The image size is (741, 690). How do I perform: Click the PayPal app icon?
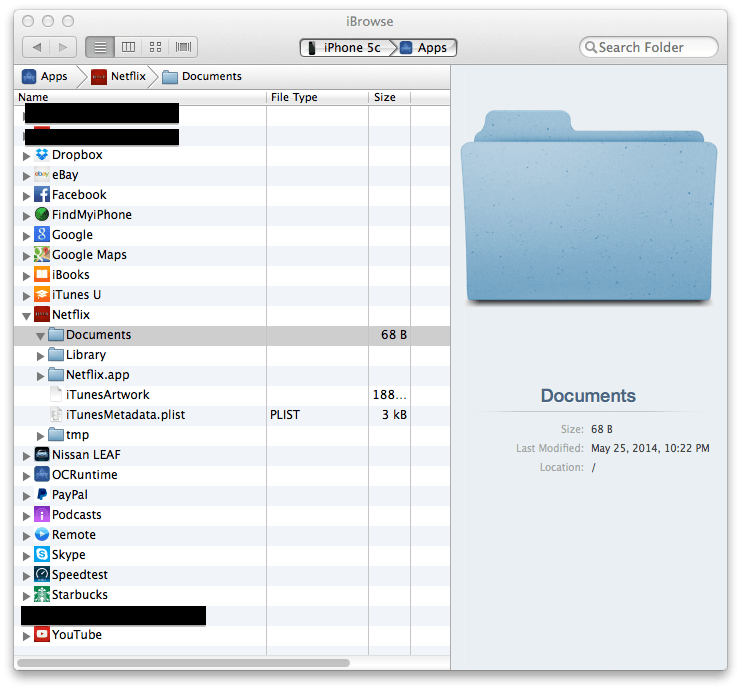[42, 495]
